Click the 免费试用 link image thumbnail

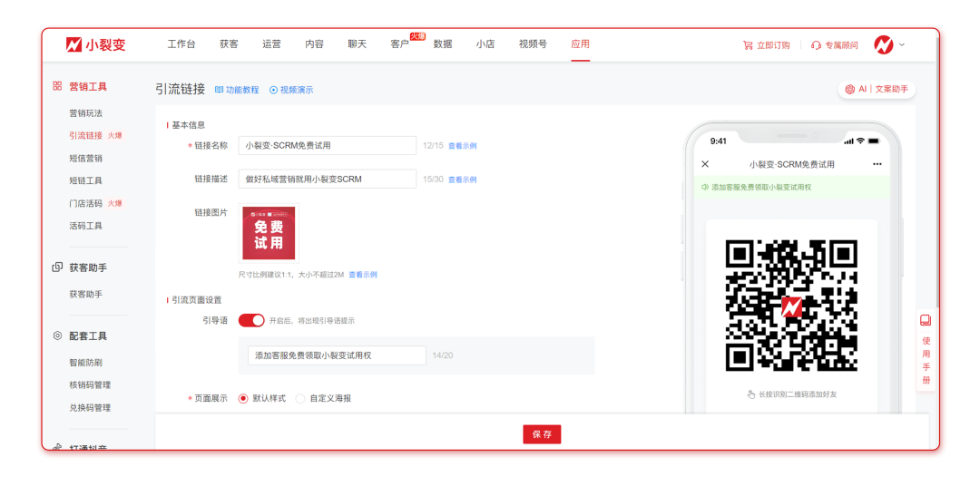pos(269,234)
